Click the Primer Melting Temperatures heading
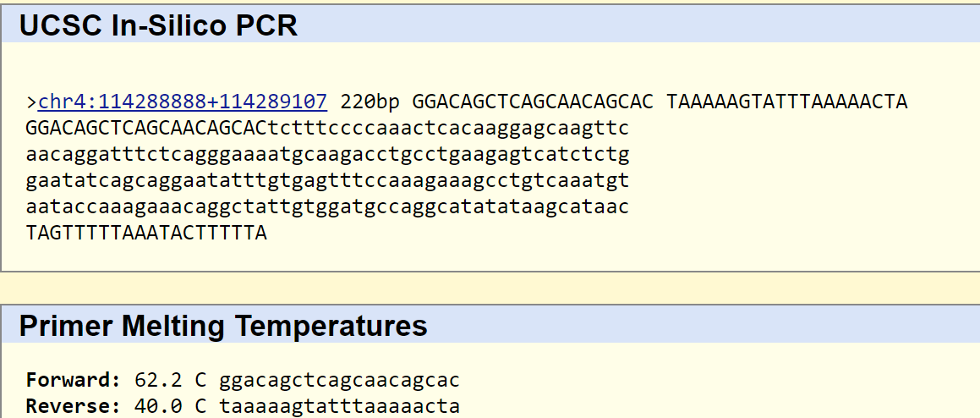980x418 pixels. pos(223,326)
